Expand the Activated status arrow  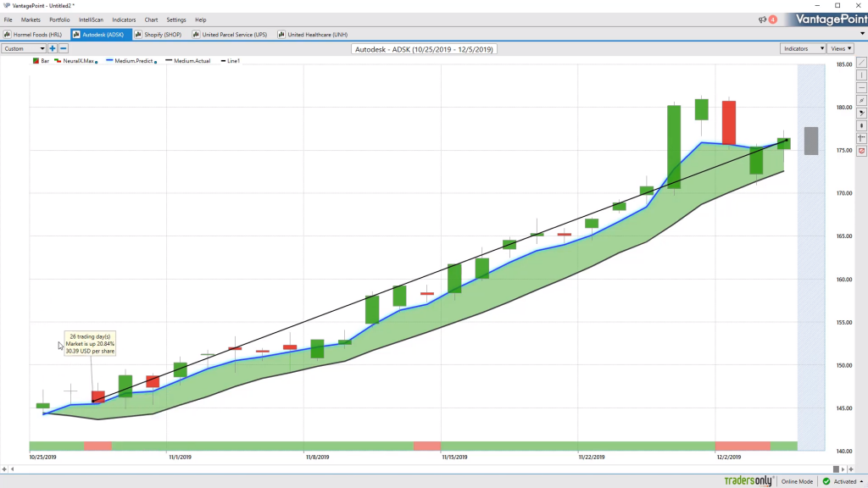[861, 482]
